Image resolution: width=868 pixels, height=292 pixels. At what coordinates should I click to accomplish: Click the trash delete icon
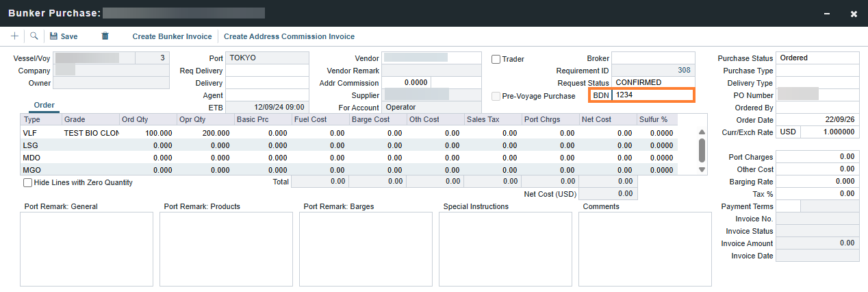tap(105, 36)
